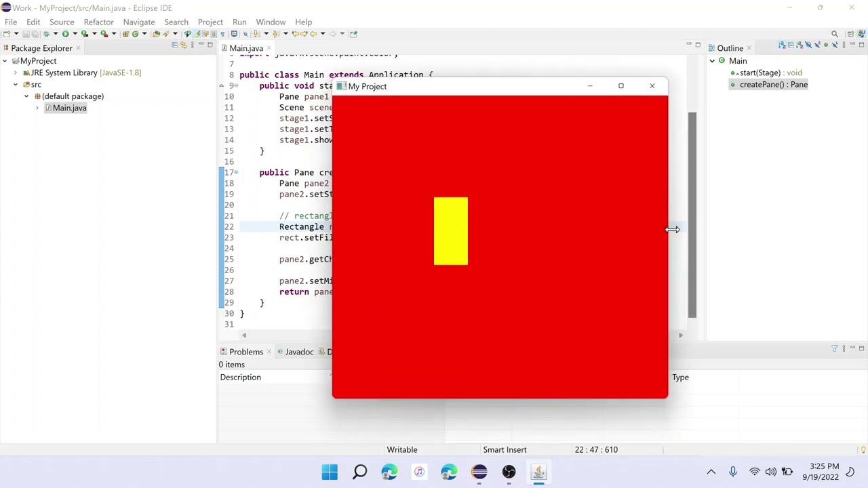Click the Outline view menu (three dots)
This screenshot has height=488, width=868.
click(x=844, y=45)
